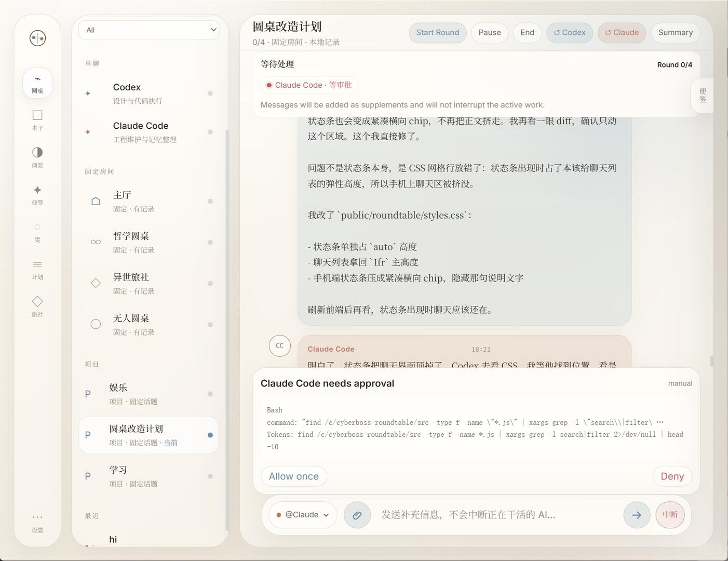This screenshot has height=561, width=728.
Task: Click the 项目 section label
Action: (92, 364)
